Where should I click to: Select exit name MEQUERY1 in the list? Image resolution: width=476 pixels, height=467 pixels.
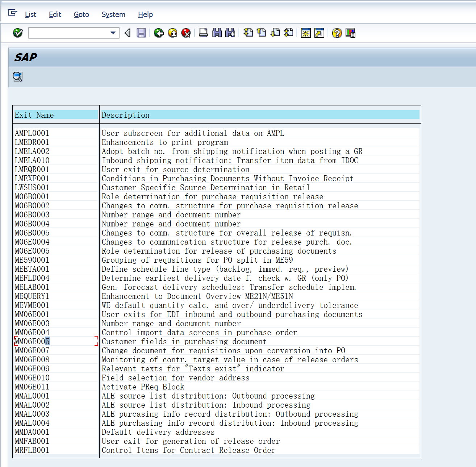point(32,296)
